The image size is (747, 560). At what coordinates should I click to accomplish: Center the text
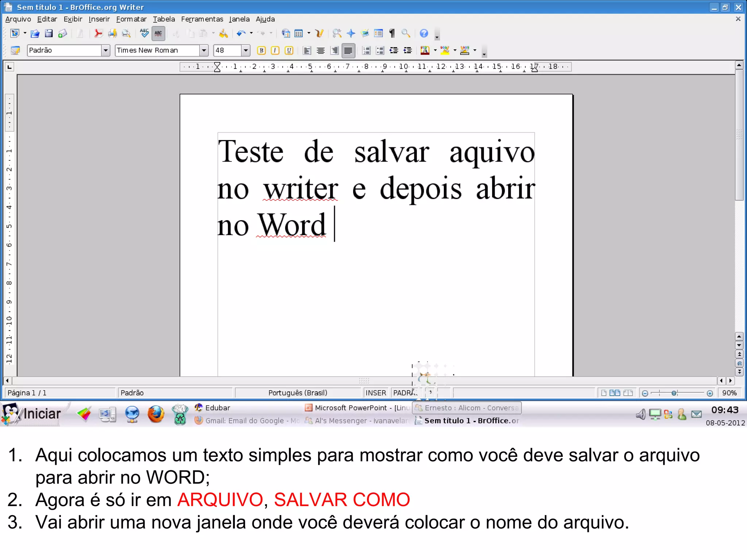[x=321, y=50]
